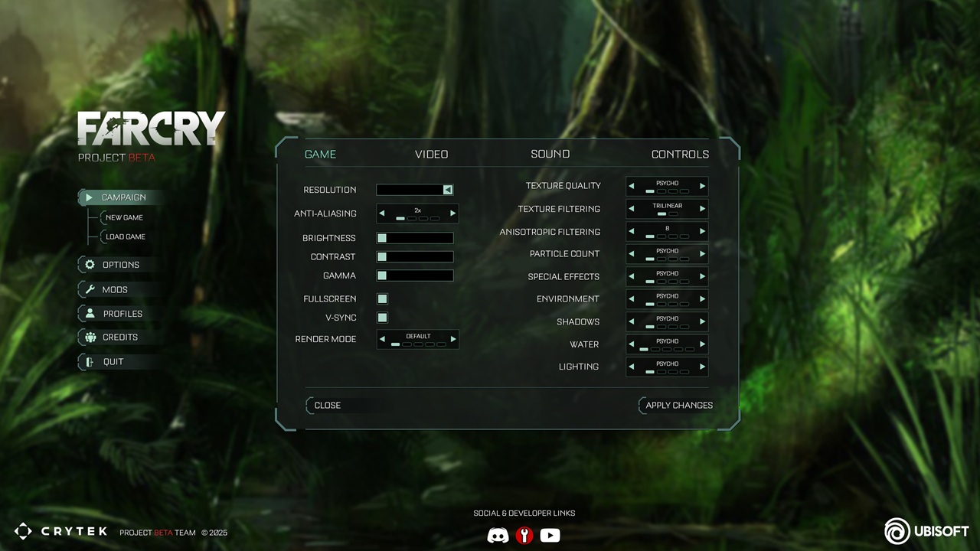Adjust the Contrast slider
980x551 pixels.
pyautogui.click(x=415, y=257)
